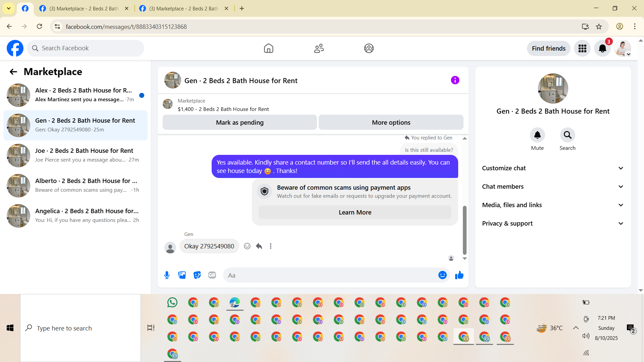
Task: Open conversation information purple icon
Action: tap(455, 80)
